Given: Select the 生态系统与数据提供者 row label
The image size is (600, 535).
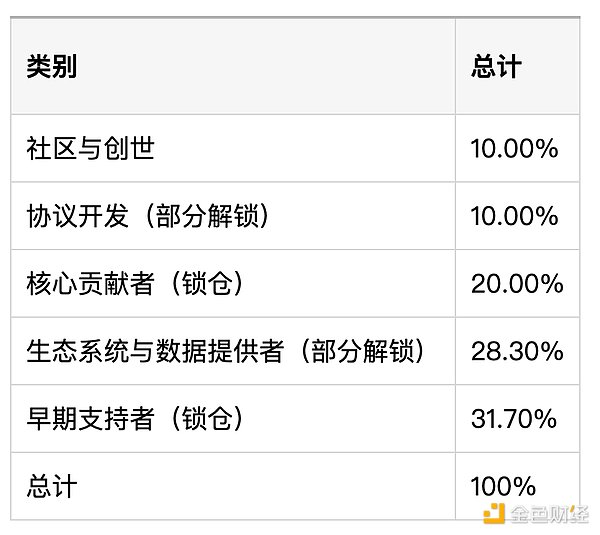Looking at the screenshot, I should (x=155, y=351).
